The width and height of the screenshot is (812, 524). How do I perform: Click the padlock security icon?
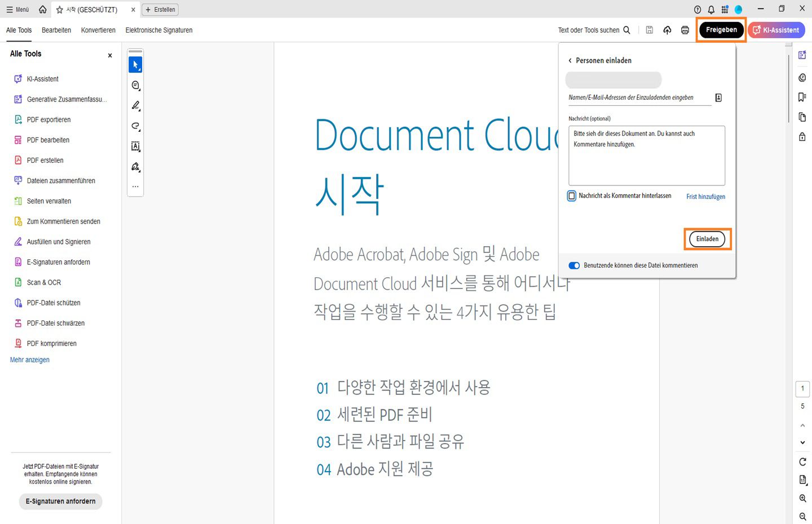[802, 137]
